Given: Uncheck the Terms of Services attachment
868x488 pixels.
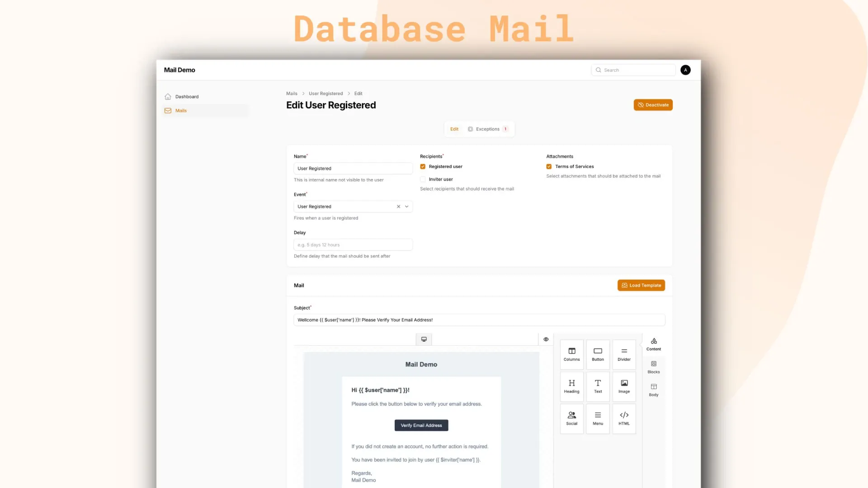Looking at the screenshot, I should click(x=549, y=166).
